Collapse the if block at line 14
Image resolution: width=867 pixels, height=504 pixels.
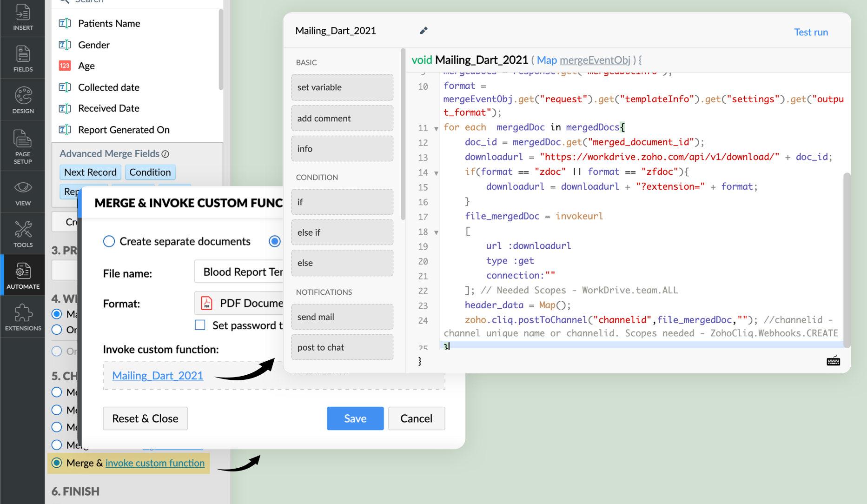tap(436, 173)
